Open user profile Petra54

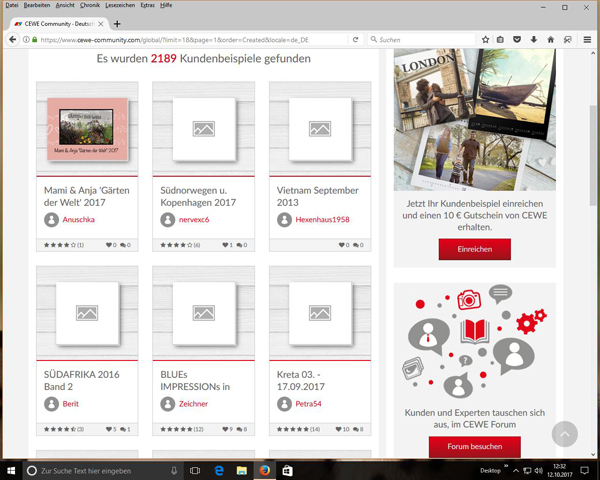(308, 404)
